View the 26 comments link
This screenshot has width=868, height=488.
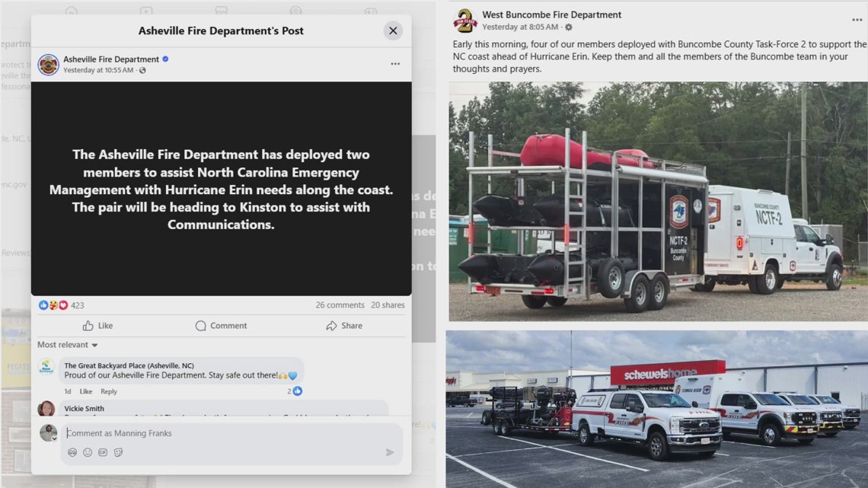click(x=340, y=305)
